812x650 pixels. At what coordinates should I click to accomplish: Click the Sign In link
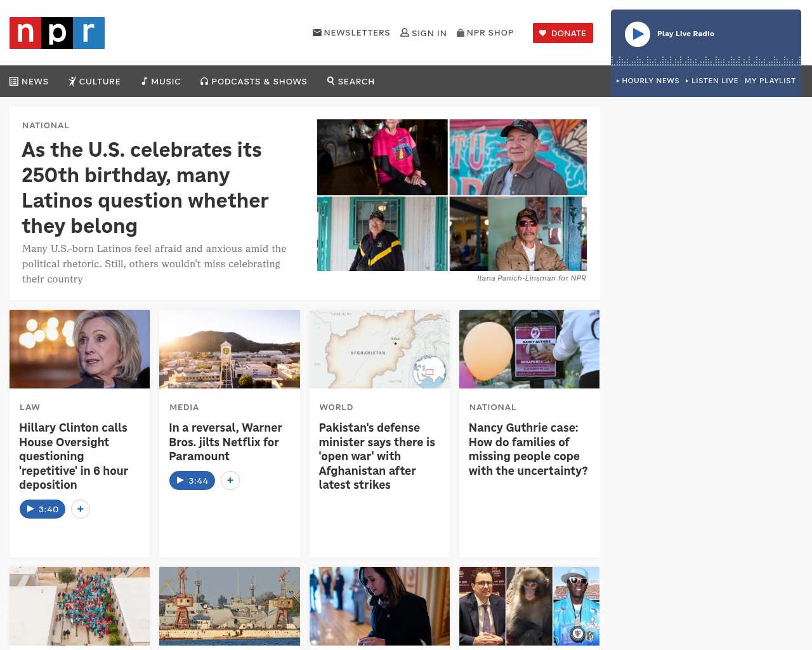(x=423, y=33)
